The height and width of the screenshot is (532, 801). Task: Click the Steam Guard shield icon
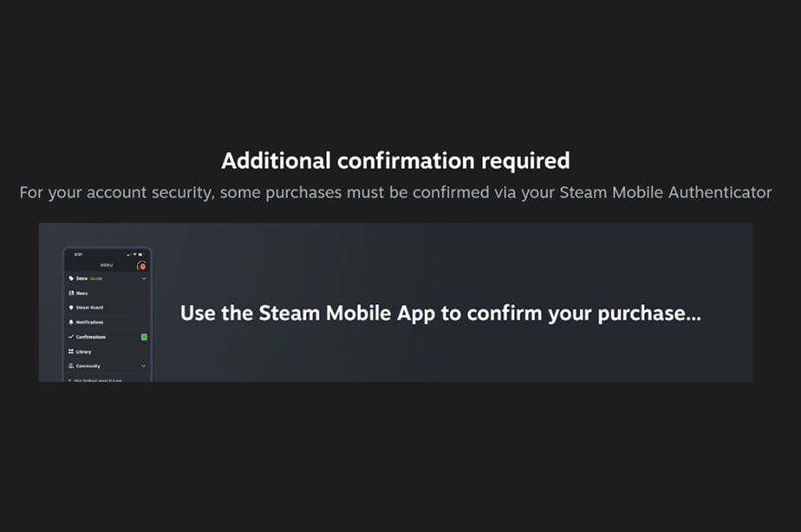tap(71, 308)
